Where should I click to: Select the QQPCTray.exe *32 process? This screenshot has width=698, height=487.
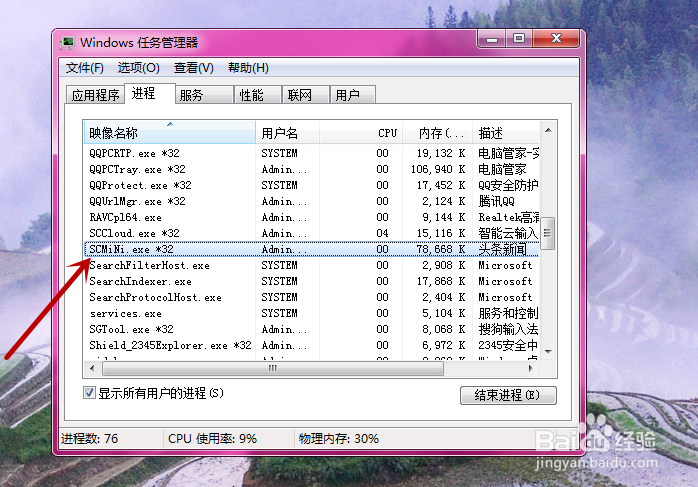pyautogui.click(x=312, y=169)
